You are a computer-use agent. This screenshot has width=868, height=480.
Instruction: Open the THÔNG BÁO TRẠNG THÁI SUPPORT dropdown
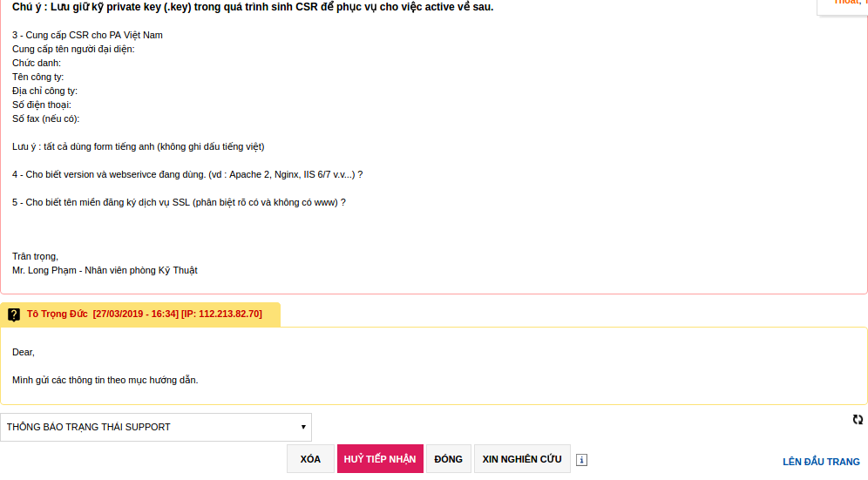pos(155,427)
